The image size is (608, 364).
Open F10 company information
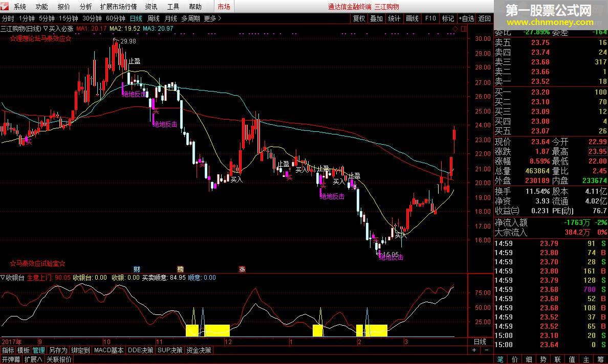430,18
